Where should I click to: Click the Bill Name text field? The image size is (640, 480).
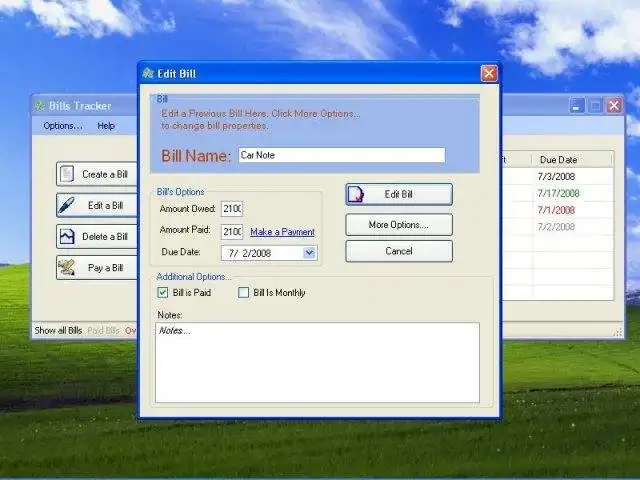pyautogui.click(x=342, y=155)
